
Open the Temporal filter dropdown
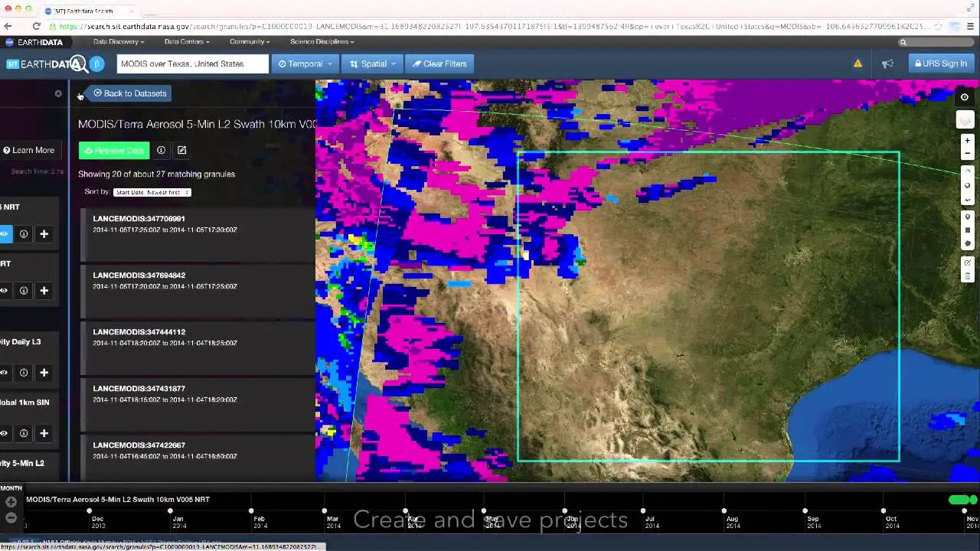(x=305, y=64)
